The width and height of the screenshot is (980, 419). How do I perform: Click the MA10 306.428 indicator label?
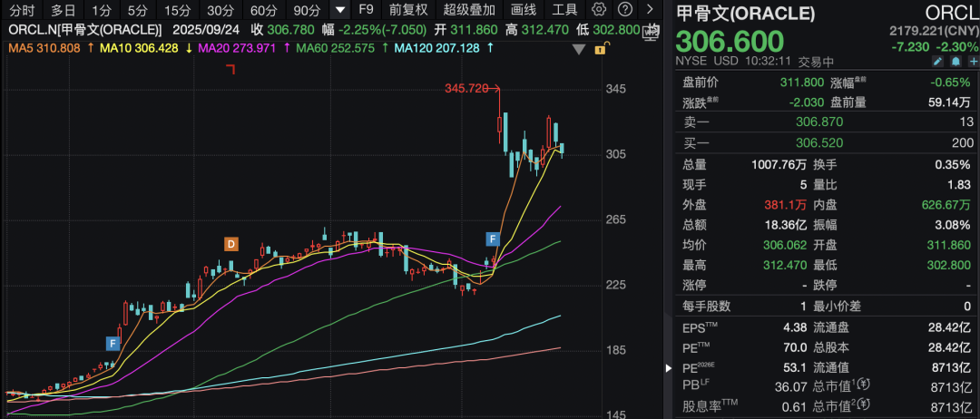pos(140,48)
